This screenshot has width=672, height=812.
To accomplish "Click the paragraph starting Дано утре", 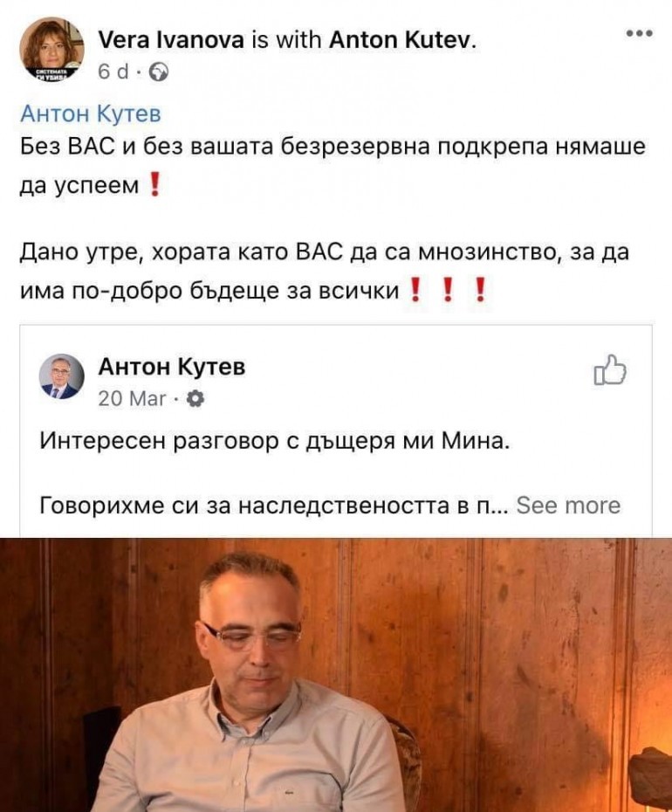I will point(325,272).
